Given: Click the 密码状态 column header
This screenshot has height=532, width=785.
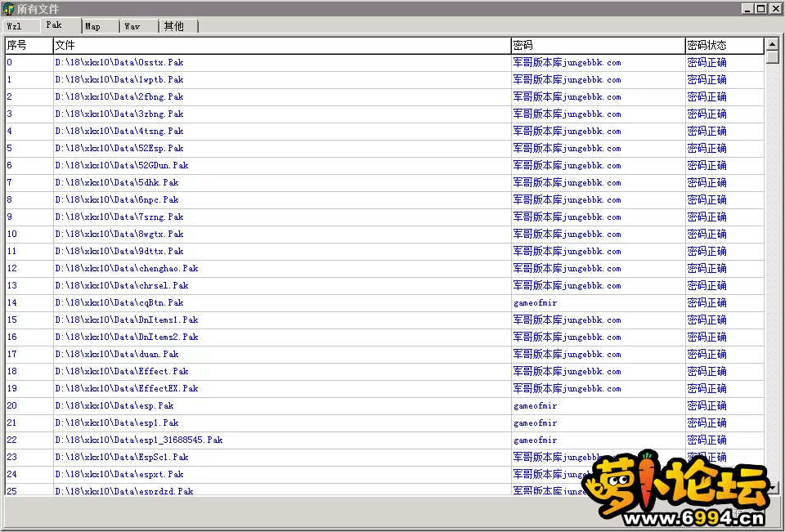Looking at the screenshot, I should coord(724,46).
